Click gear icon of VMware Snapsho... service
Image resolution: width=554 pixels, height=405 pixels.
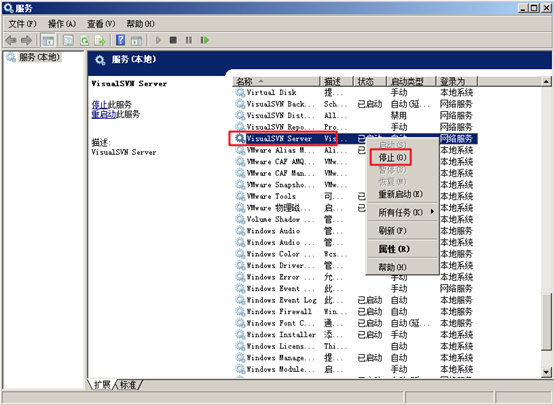240,184
